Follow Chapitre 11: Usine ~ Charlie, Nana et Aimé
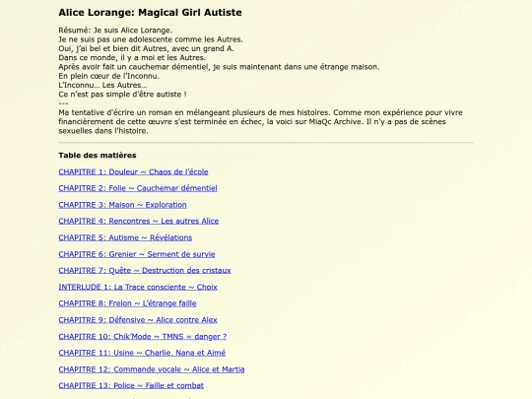 pyautogui.click(x=142, y=353)
